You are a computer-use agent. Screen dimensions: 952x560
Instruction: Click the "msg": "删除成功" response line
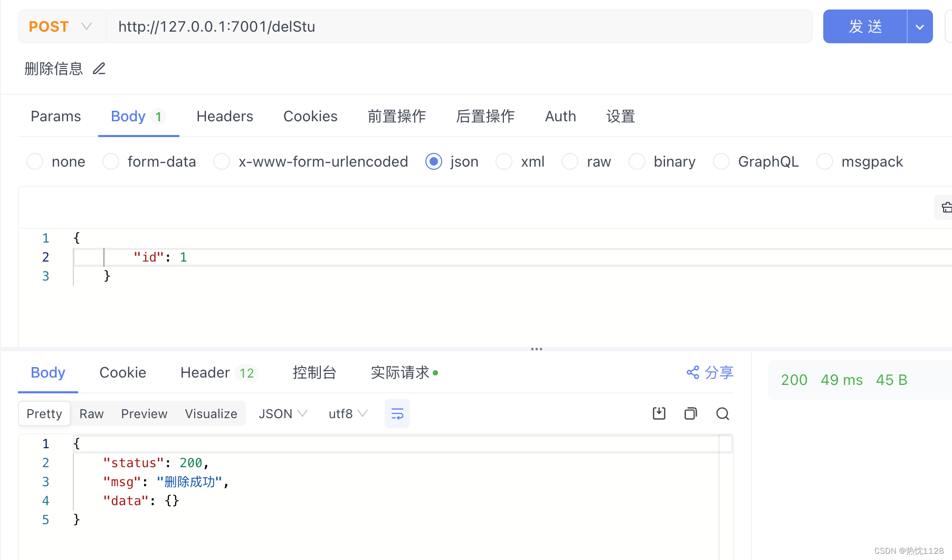(x=166, y=482)
